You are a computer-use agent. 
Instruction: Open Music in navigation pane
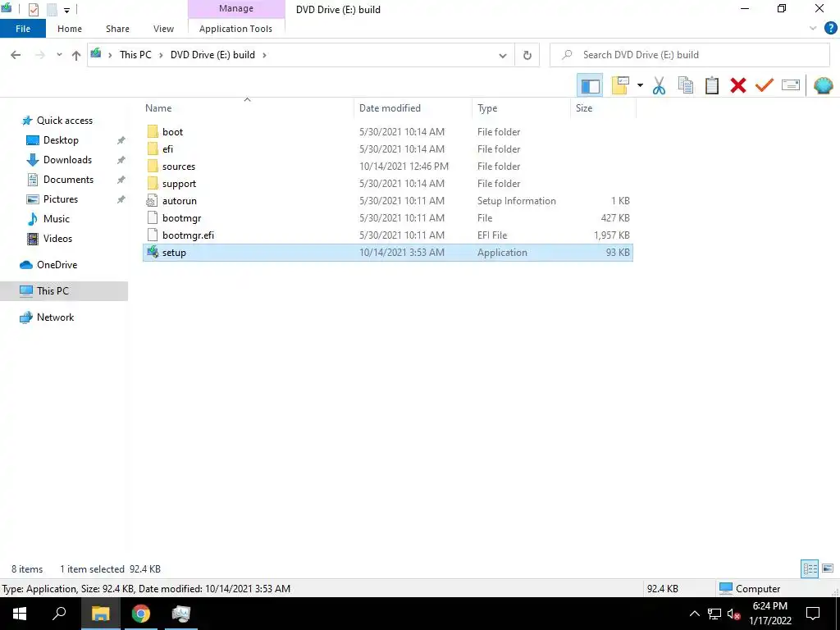point(57,219)
